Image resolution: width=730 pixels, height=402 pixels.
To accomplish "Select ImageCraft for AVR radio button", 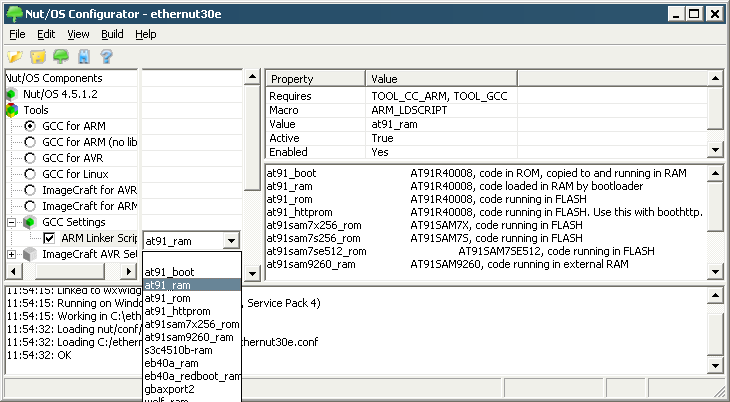I will [x=30, y=190].
